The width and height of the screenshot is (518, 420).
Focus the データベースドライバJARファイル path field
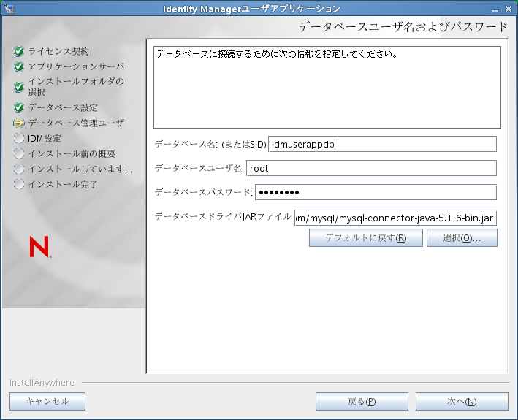click(x=395, y=218)
